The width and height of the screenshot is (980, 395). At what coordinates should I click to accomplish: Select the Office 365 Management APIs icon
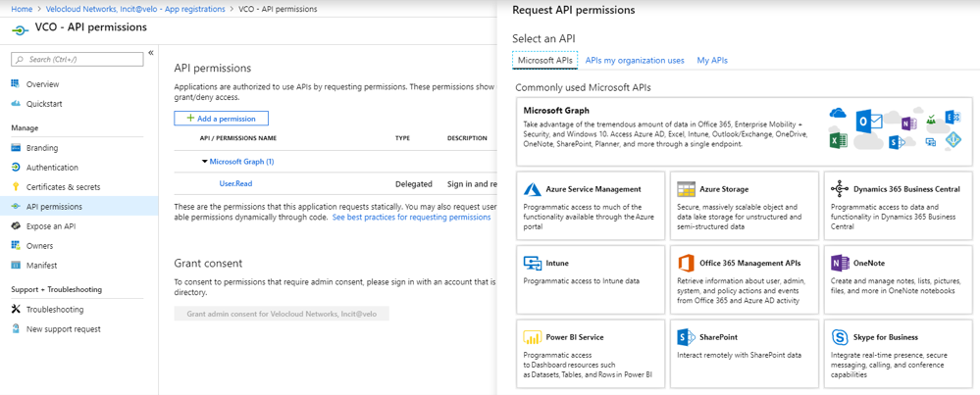pyautogui.click(x=686, y=264)
